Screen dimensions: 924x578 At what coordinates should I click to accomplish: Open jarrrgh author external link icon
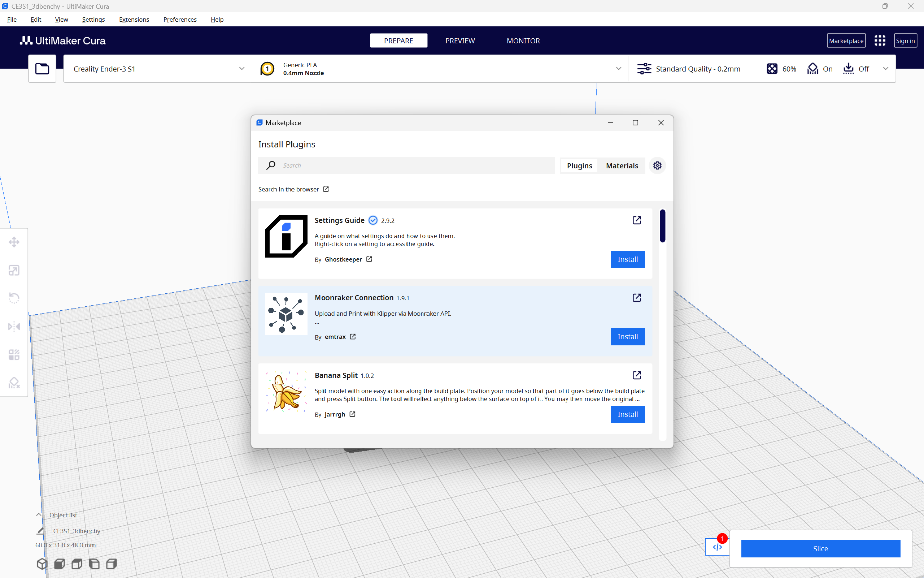coord(352,414)
